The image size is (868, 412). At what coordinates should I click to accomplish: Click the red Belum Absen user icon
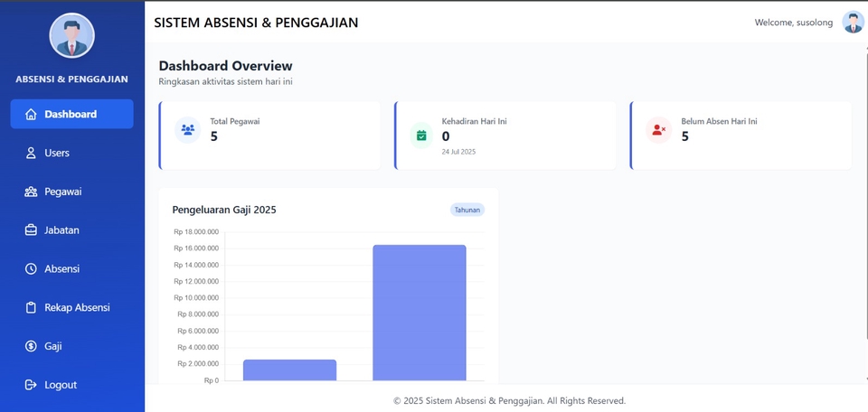[657, 130]
